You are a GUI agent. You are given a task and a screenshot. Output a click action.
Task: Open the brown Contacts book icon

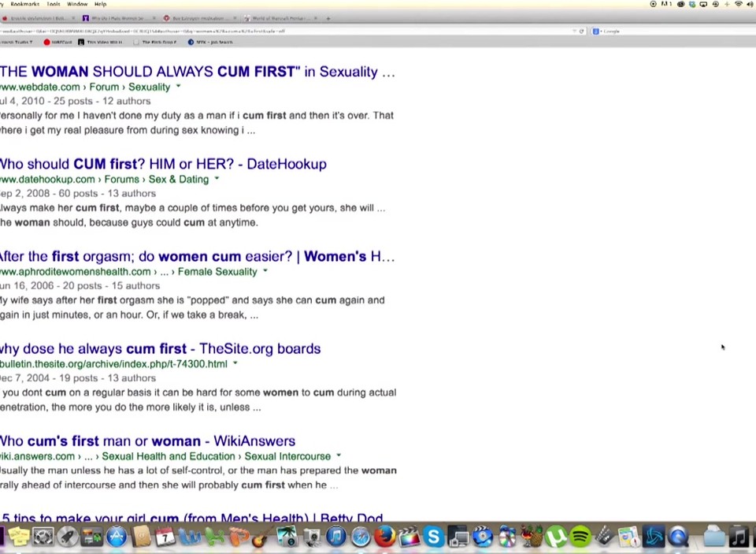coord(141,536)
